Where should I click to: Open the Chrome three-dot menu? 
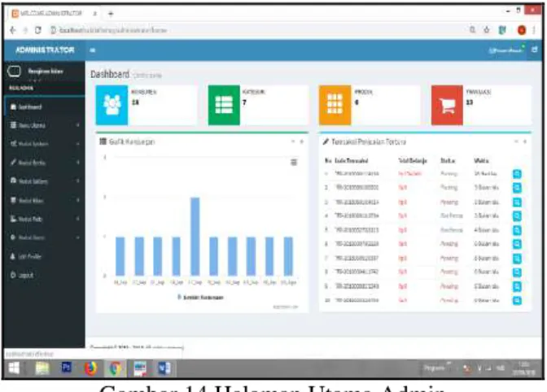(x=534, y=30)
